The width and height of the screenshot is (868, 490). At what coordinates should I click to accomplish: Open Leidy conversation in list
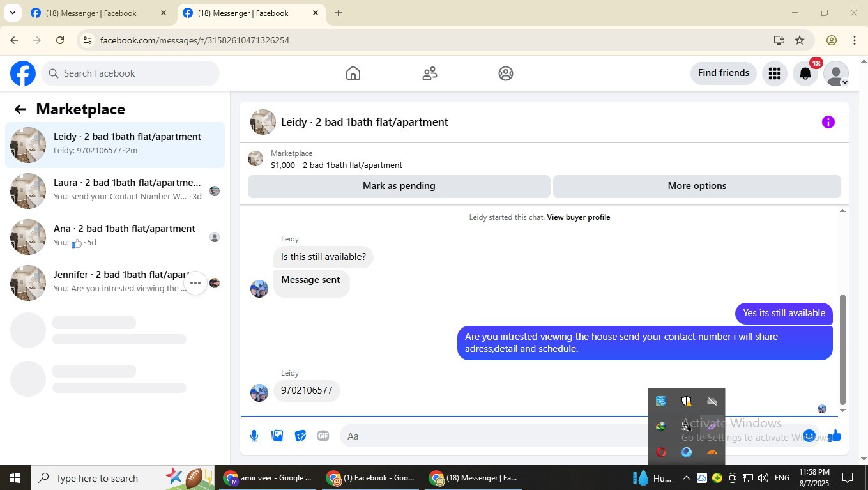coord(115,145)
